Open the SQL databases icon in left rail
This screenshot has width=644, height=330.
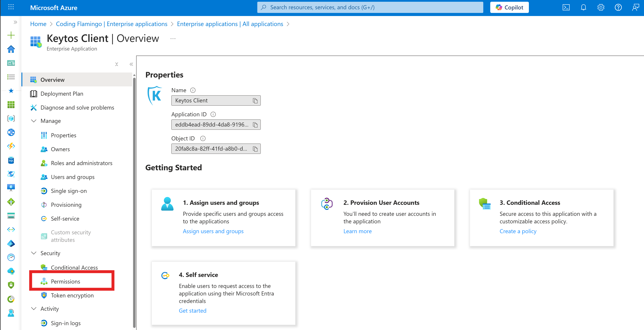pyautogui.click(x=11, y=160)
